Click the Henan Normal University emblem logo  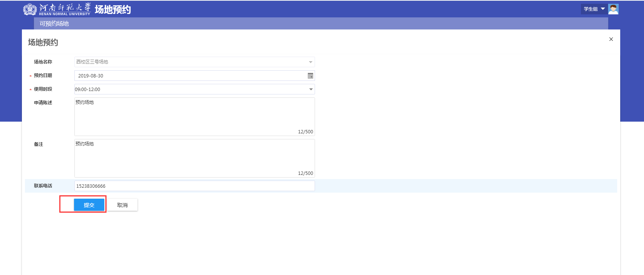coord(30,9)
